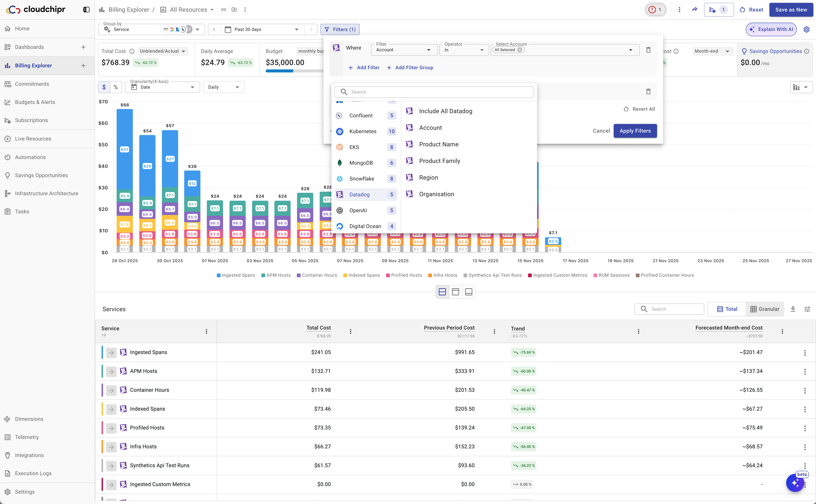Switch chart values to percent mode
The height and width of the screenshot is (504, 816).
point(115,87)
